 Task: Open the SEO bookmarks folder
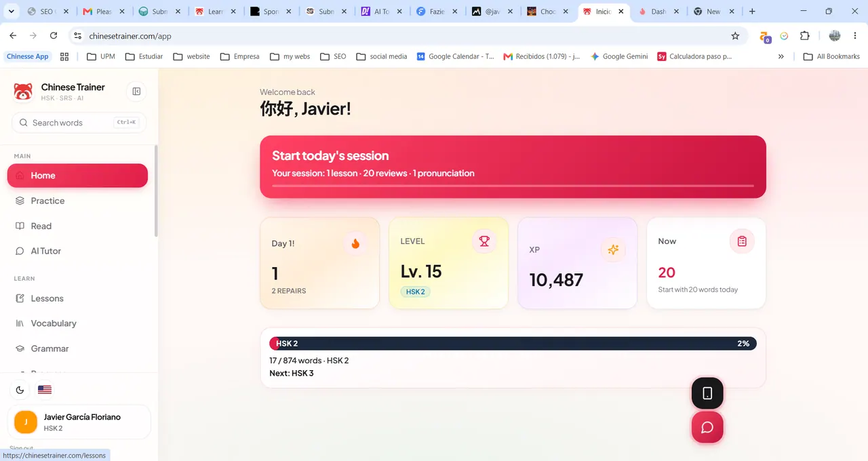(333, 56)
